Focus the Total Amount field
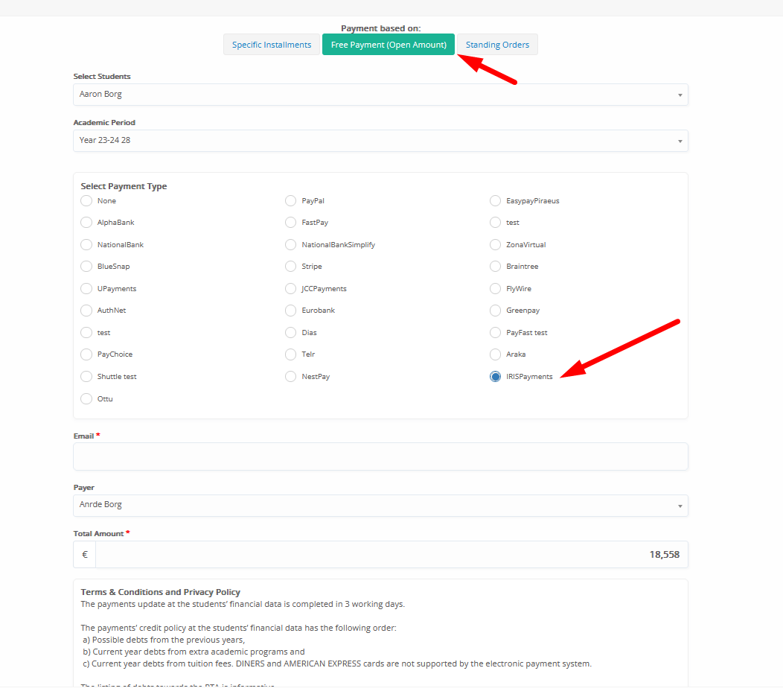The width and height of the screenshot is (783, 700). point(391,555)
